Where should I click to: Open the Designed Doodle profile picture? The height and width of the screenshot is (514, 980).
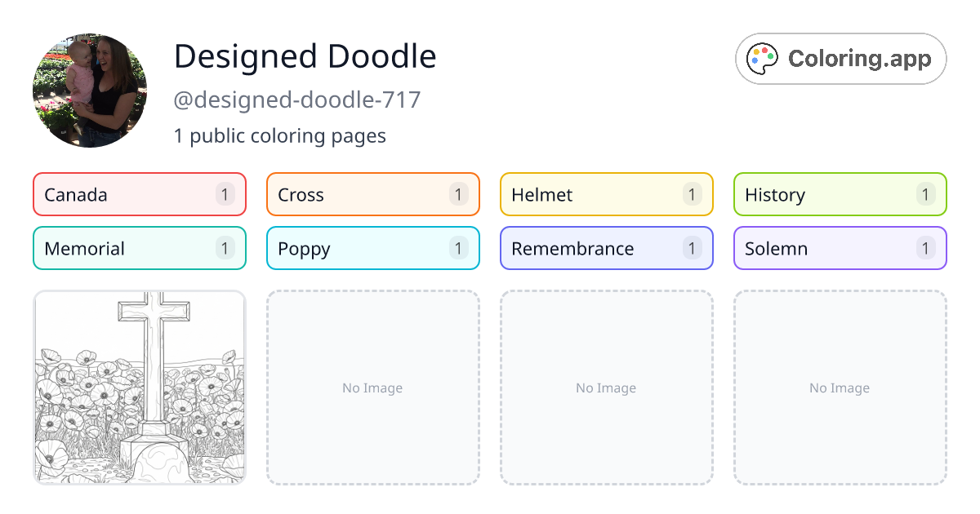90,91
